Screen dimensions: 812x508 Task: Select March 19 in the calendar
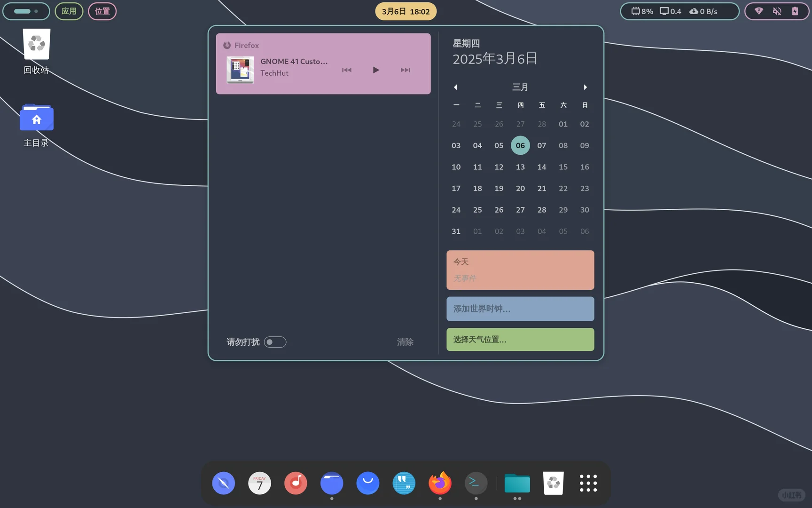click(499, 188)
